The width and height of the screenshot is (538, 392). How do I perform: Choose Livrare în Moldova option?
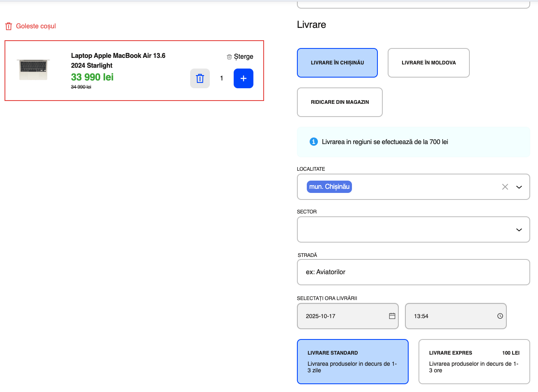pyautogui.click(x=429, y=63)
